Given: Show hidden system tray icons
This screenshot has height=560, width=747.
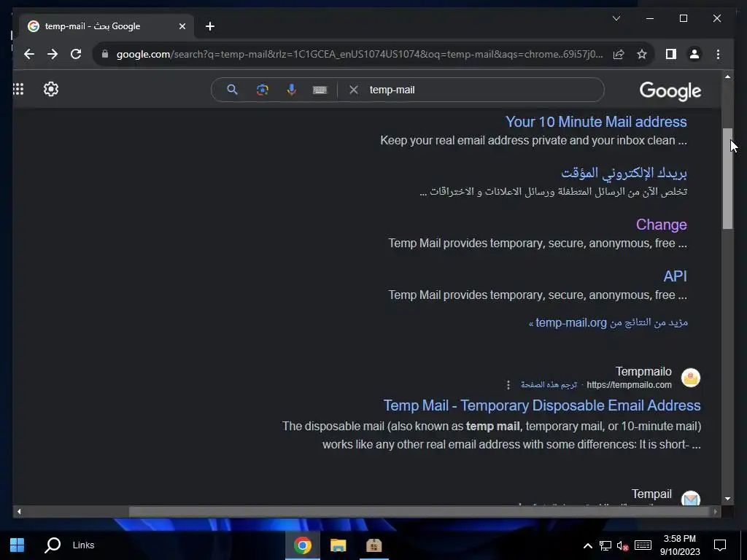Looking at the screenshot, I should (x=588, y=545).
